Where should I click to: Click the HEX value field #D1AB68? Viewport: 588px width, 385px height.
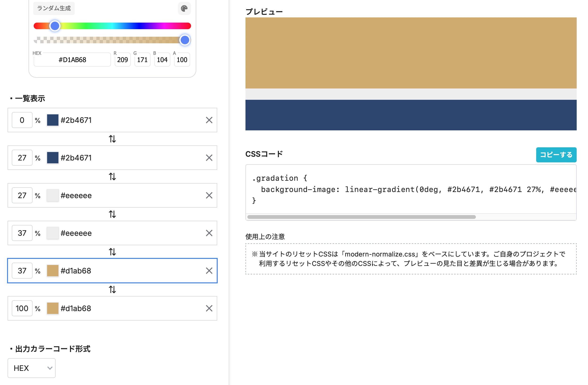pyautogui.click(x=72, y=60)
